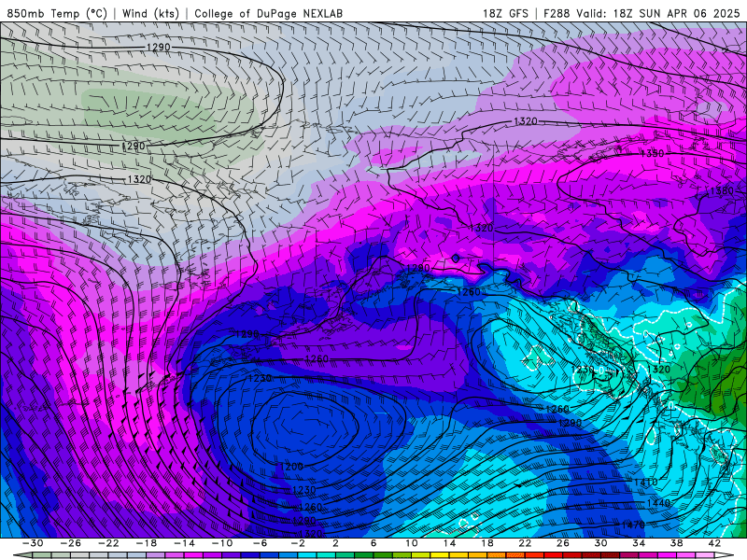Click the 1200 contour label at low center

[x=291, y=467]
